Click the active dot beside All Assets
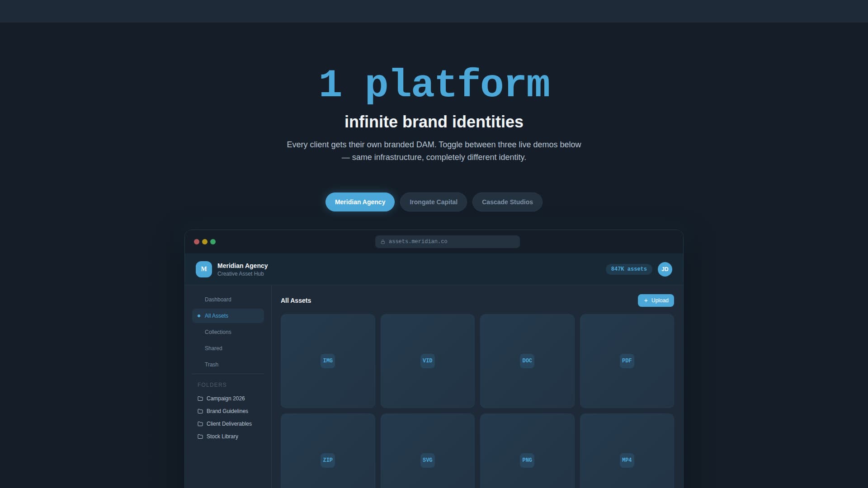Viewport: 868px width, 488px height. tap(199, 315)
